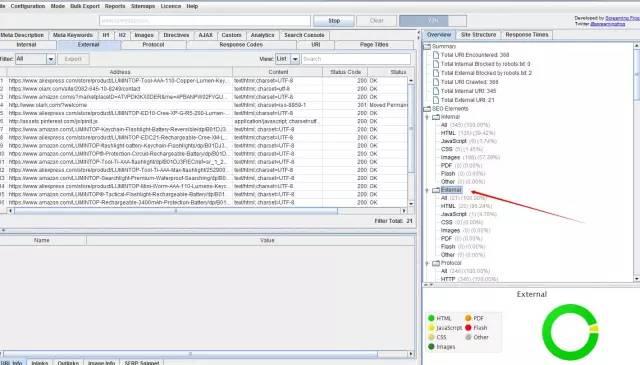
Task: Click the Export button
Action: click(73, 59)
